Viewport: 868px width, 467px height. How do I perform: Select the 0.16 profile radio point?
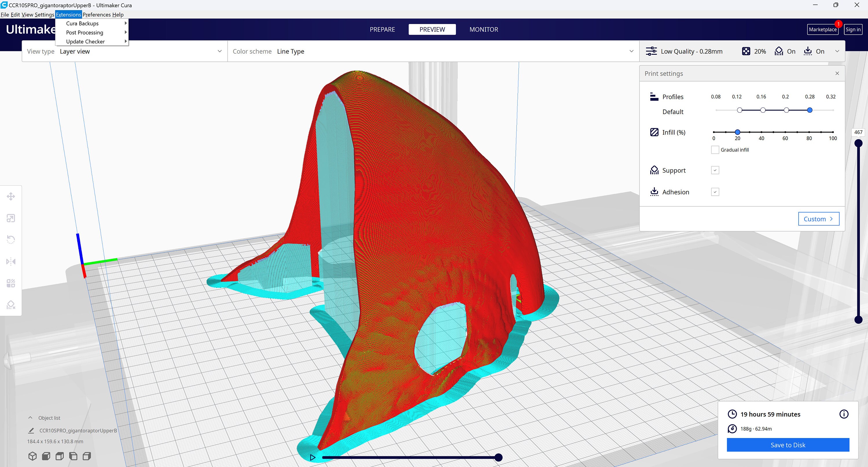763,110
